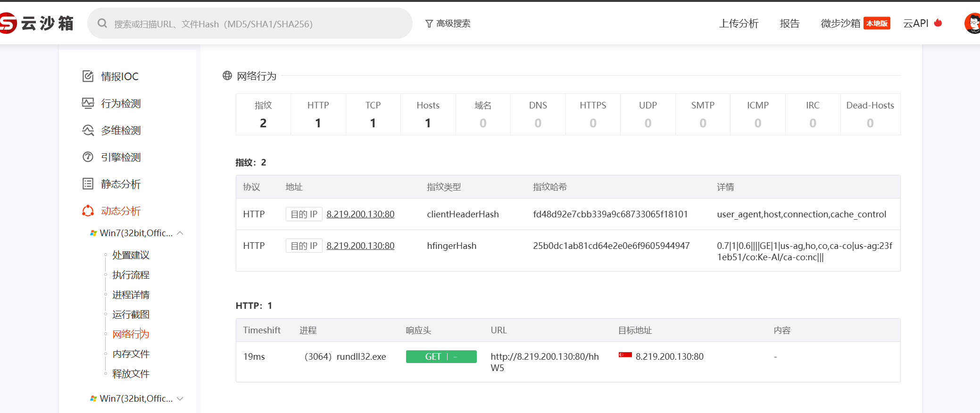Image resolution: width=980 pixels, height=413 pixels.
Task: Click the user avatar in top-right
Action: click(x=972, y=23)
